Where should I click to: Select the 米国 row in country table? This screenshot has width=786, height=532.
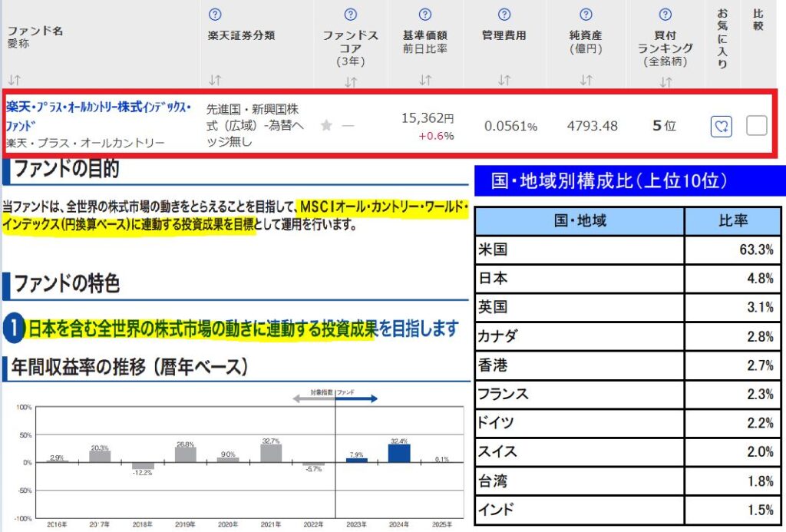click(627, 249)
